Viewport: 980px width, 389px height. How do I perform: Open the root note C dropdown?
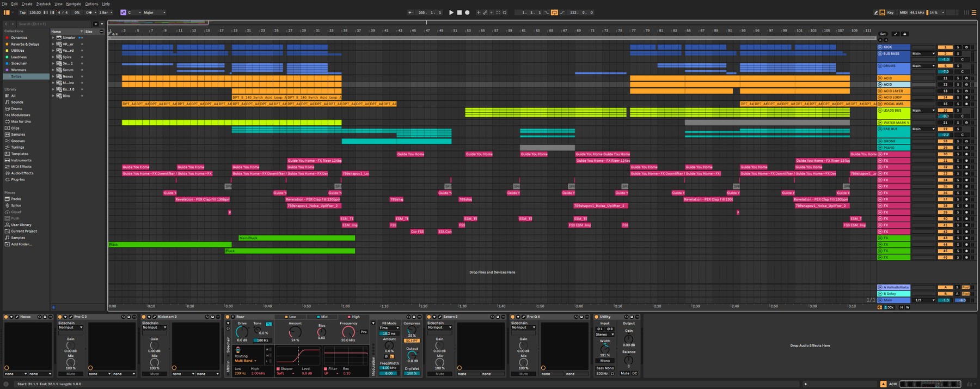[134, 13]
